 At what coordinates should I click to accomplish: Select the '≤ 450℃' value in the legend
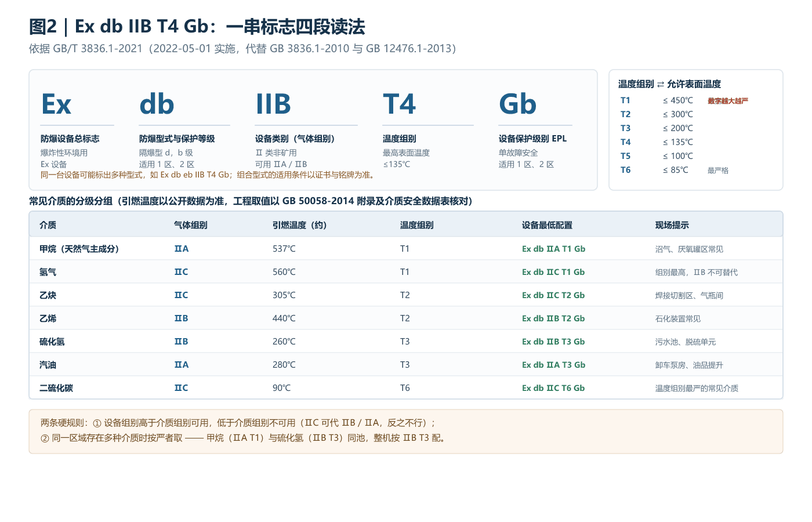[678, 100]
